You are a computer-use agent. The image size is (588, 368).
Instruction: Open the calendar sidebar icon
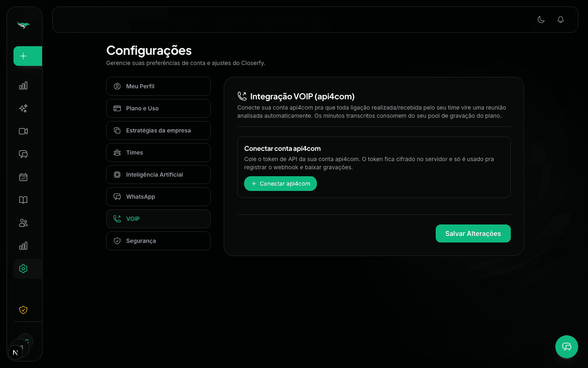[x=23, y=177]
